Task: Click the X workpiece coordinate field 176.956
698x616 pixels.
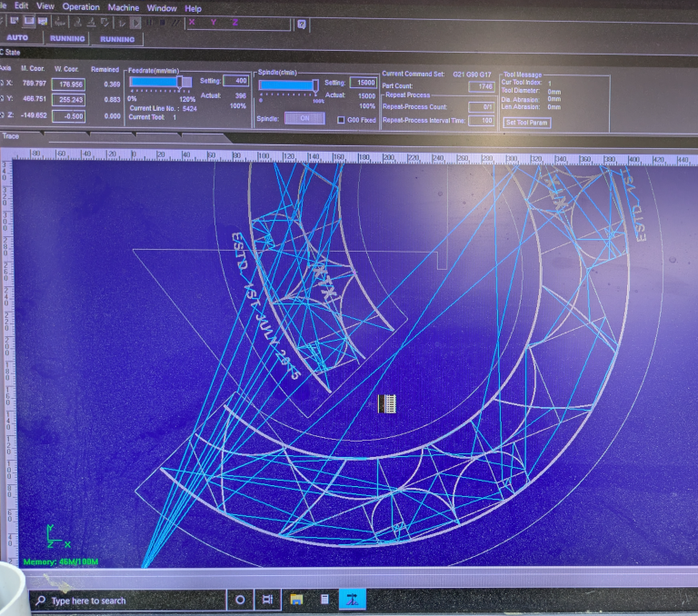Action: coord(68,84)
